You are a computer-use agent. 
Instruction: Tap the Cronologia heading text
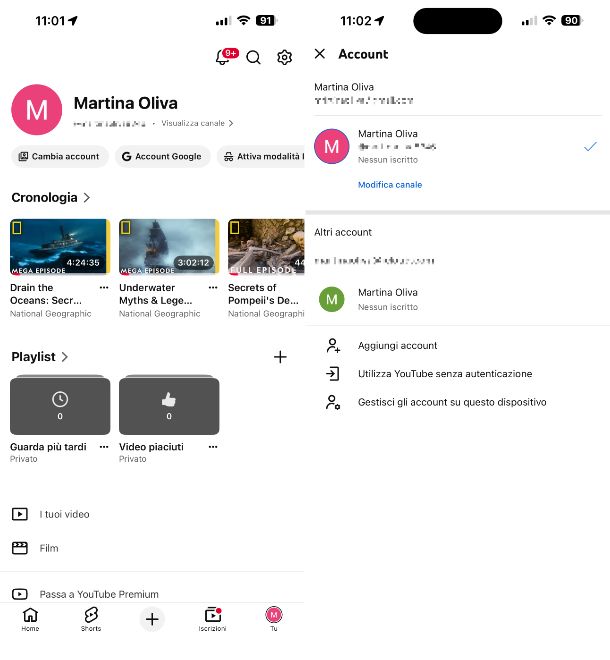coord(44,197)
